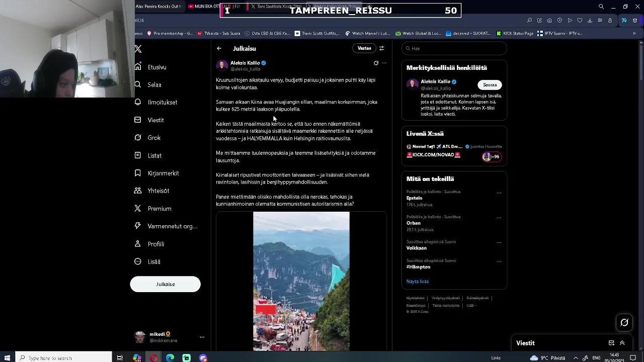Open account menu dots next to mikedi
644x362 pixels.
202,337
